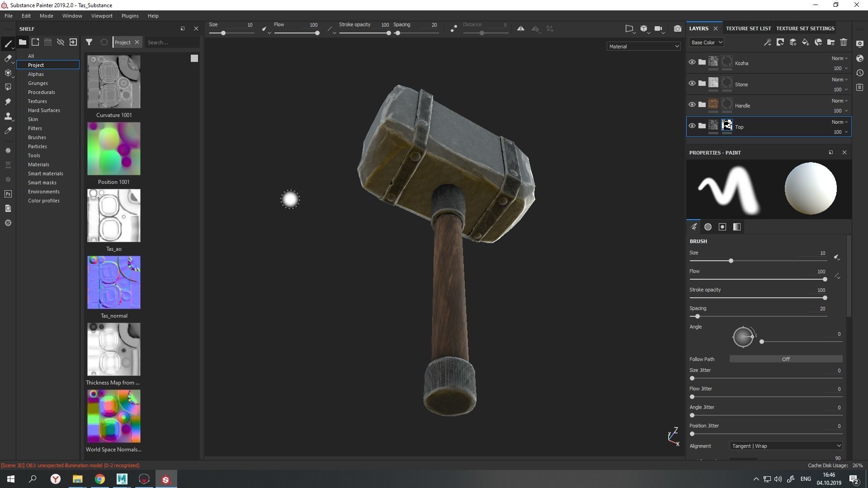The width and height of the screenshot is (868, 488).
Task: Select the Brushes shelf category
Action: [x=37, y=137]
